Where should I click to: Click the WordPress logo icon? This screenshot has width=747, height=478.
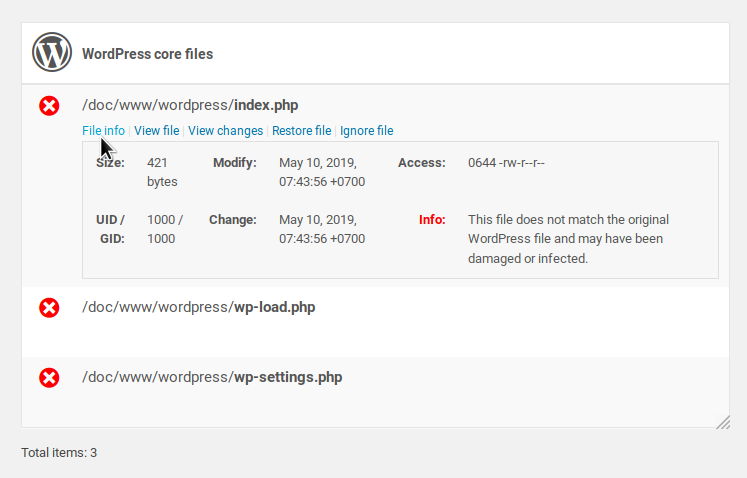[x=51, y=53]
